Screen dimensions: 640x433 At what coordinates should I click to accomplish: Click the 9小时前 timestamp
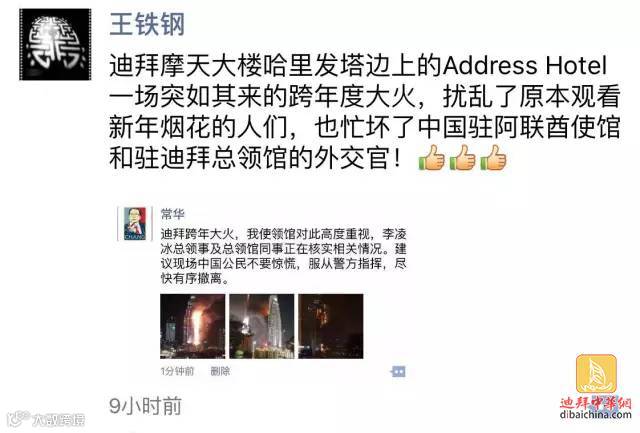(x=145, y=406)
